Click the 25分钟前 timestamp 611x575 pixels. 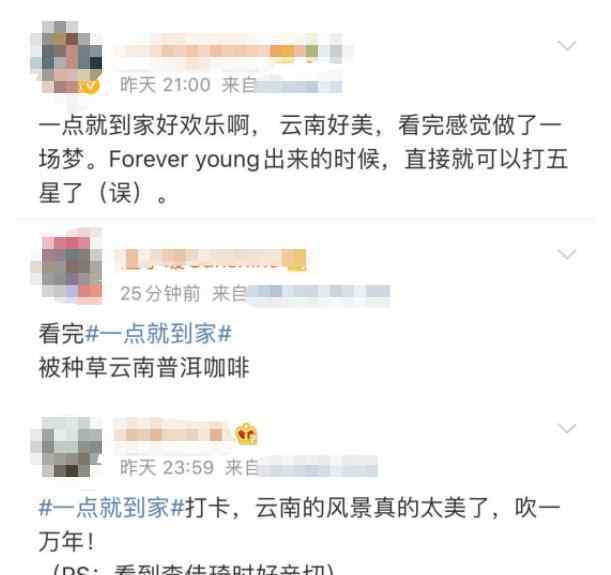coord(160,293)
